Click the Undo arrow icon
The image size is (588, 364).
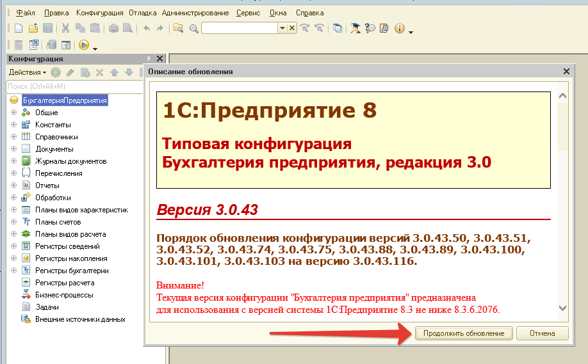(x=147, y=28)
